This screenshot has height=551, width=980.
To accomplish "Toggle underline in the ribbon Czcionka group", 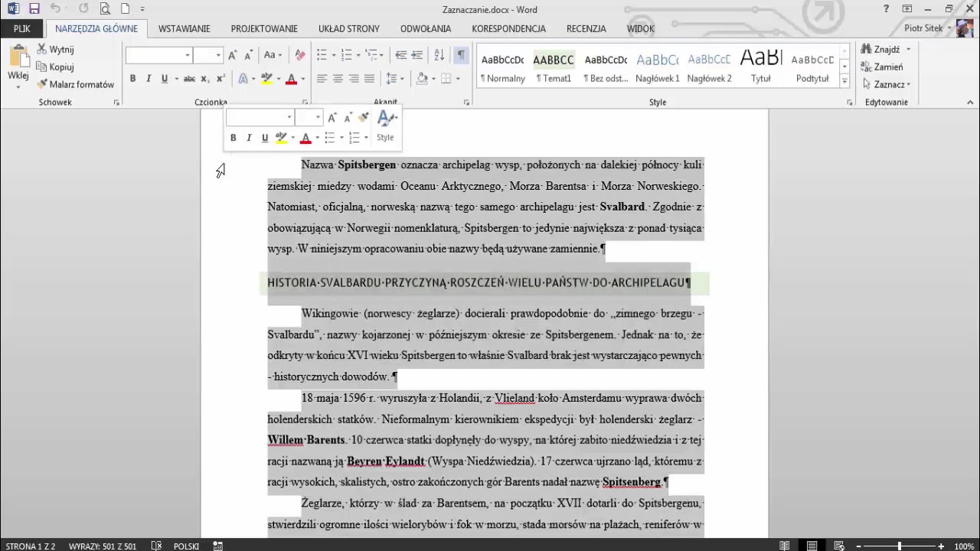I will [164, 78].
